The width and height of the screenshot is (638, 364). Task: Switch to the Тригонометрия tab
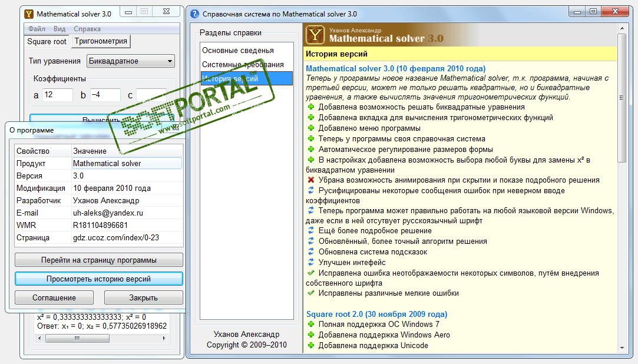click(x=101, y=41)
